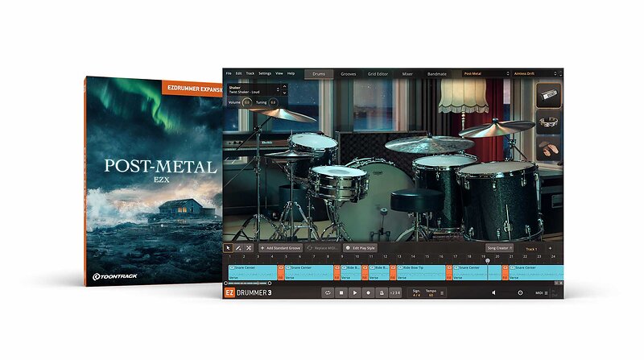Toggle loop playback on the transport

pyautogui.click(x=328, y=292)
